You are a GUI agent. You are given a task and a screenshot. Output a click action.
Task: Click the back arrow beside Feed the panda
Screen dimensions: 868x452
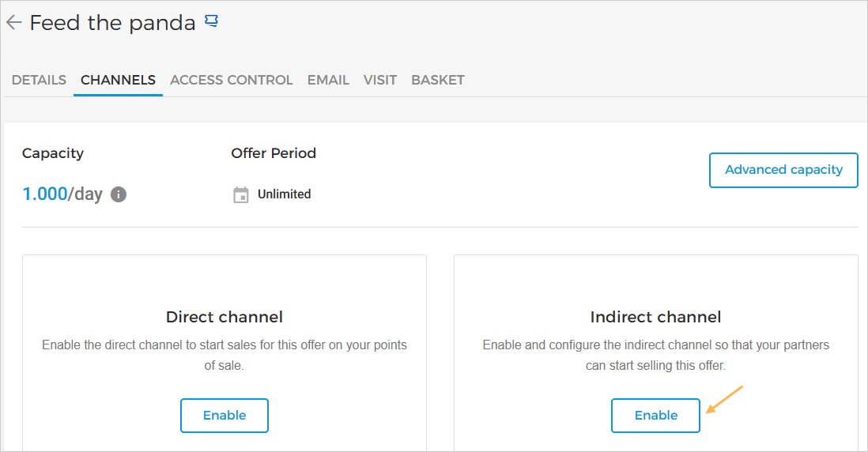[x=13, y=23]
